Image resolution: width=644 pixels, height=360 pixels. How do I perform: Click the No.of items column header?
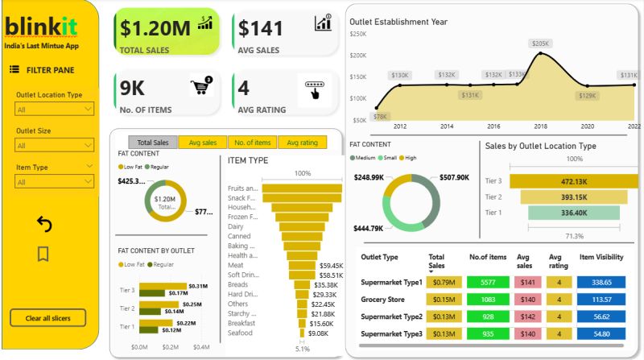tap(488, 257)
